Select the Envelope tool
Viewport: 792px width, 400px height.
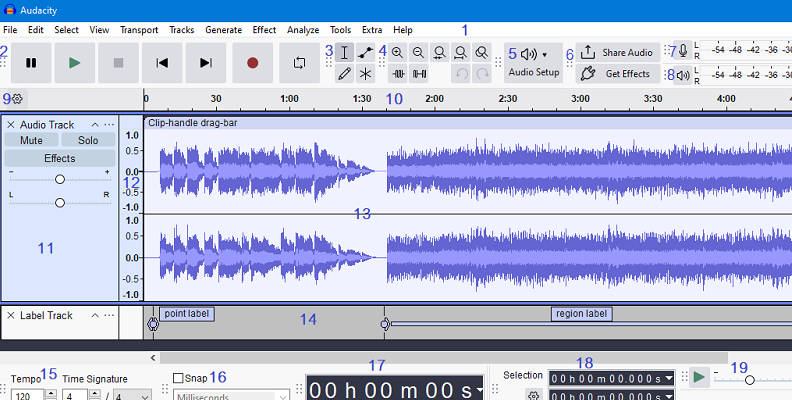click(367, 53)
